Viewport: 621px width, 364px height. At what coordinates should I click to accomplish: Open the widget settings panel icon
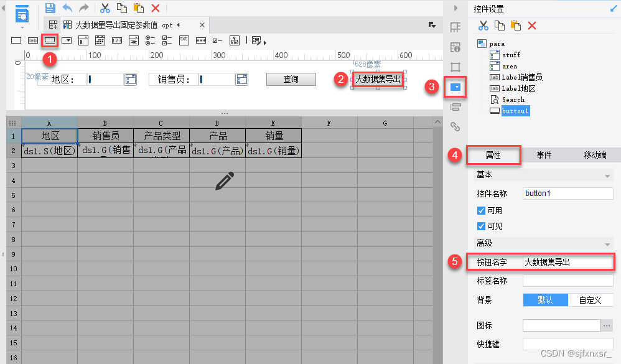[455, 87]
